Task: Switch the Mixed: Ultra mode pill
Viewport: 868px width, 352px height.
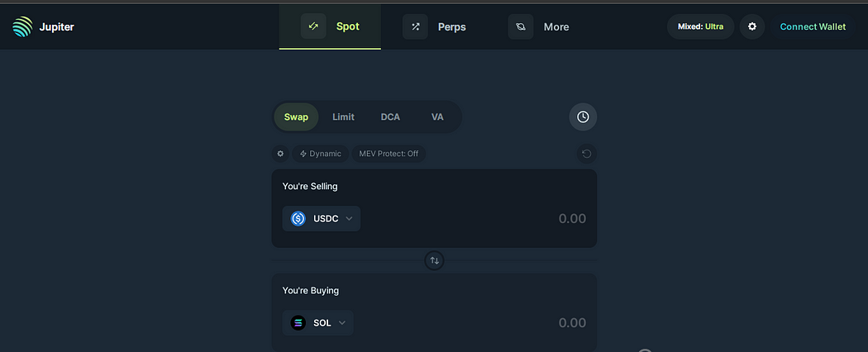Action: (700, 26)
